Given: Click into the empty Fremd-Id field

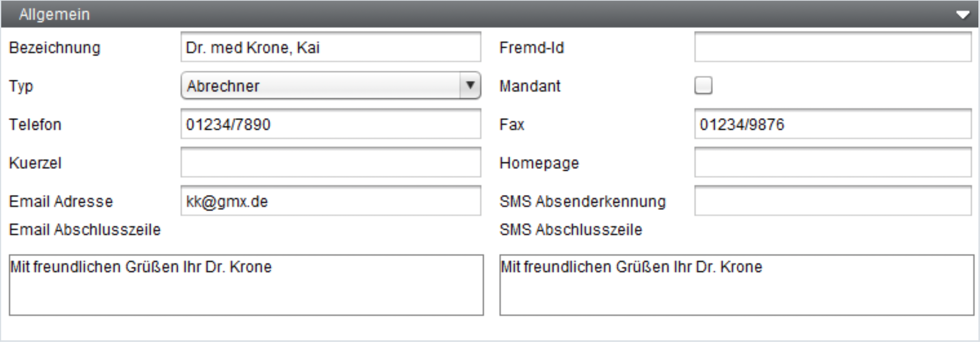Looking at the screenshot, I should click(x=833, y=47).
